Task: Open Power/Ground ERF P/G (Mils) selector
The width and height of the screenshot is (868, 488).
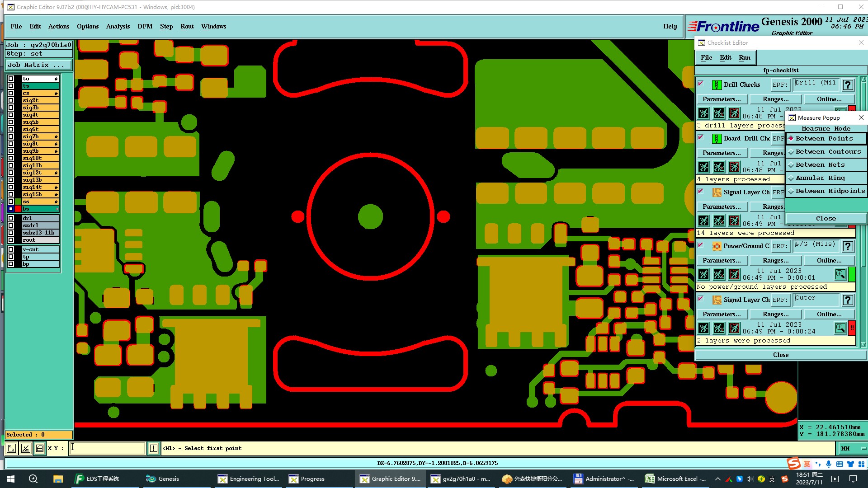Action: click(816, 246)
